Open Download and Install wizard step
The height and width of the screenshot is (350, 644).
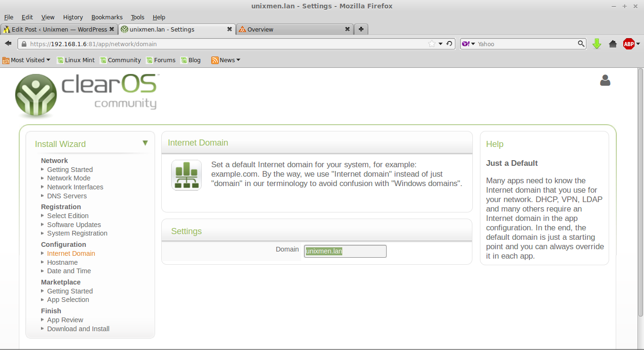(78, 329)
